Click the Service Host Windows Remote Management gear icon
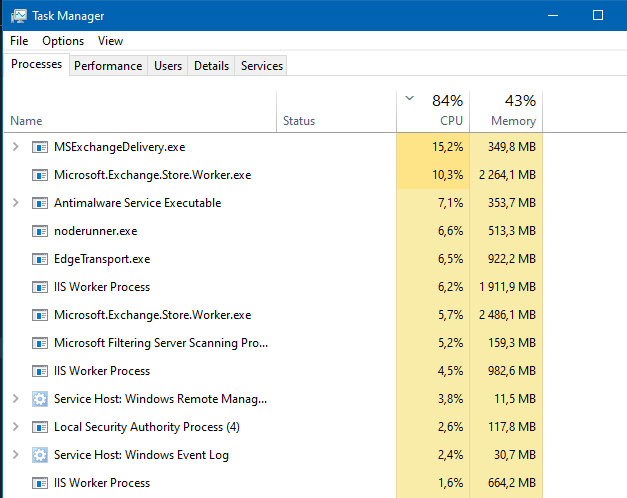The height and width of the screenshot is (498, 627). coord(40,399)
